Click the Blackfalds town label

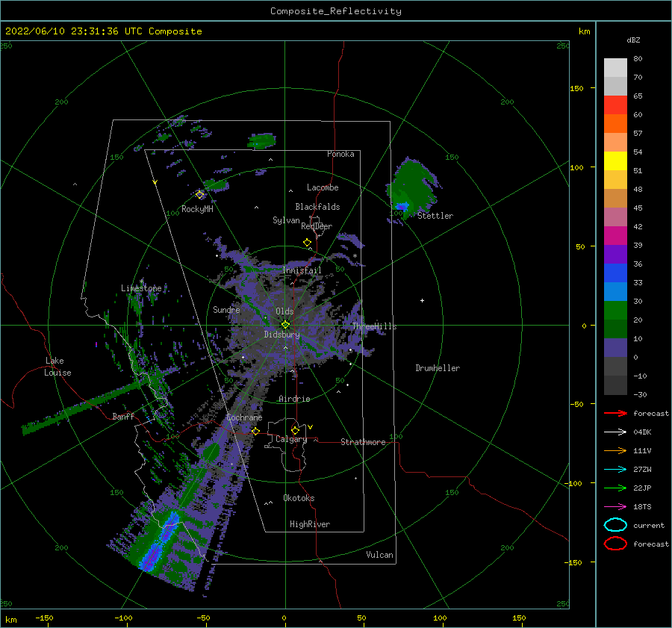[x=317, y=207]
